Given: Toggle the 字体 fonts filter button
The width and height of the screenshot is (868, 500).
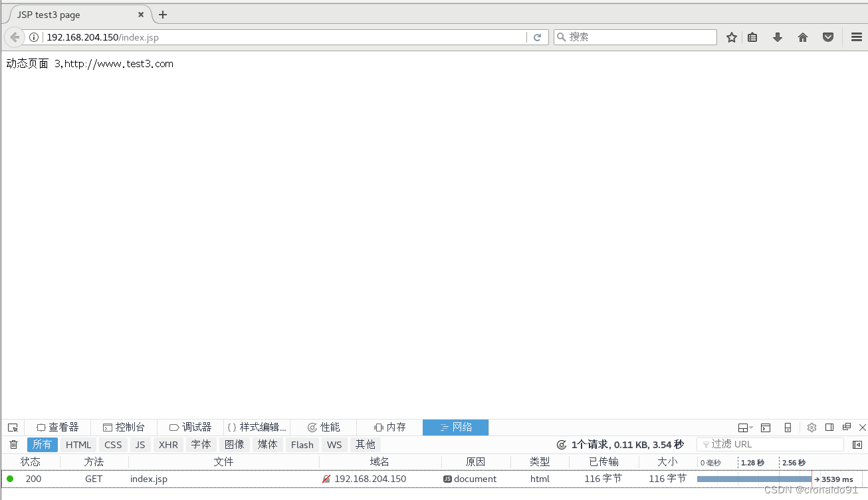Looking at the screenshot, I should tap(201, 445).
